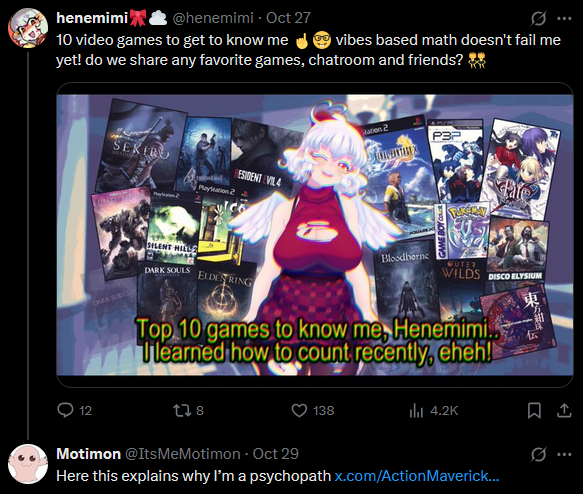The height and width of the screenshot is (494, 583).
Task: Click the henemimi display name
Action: pyautogui.click(x=92, y=18)
